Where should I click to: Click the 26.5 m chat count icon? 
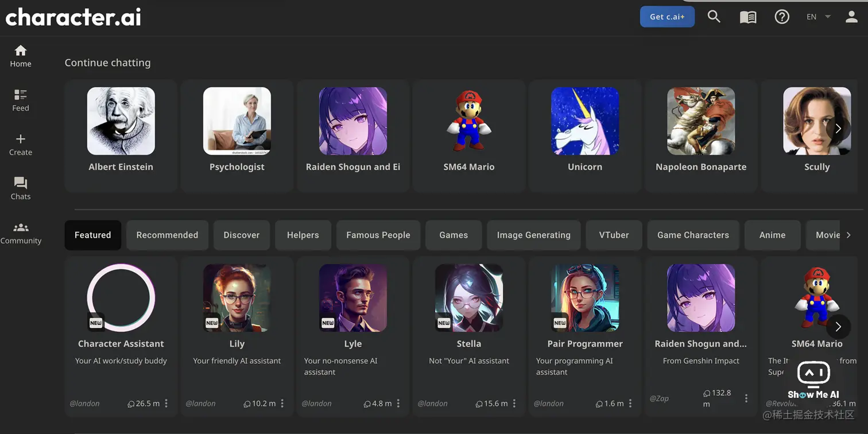(x=131, y=404)
